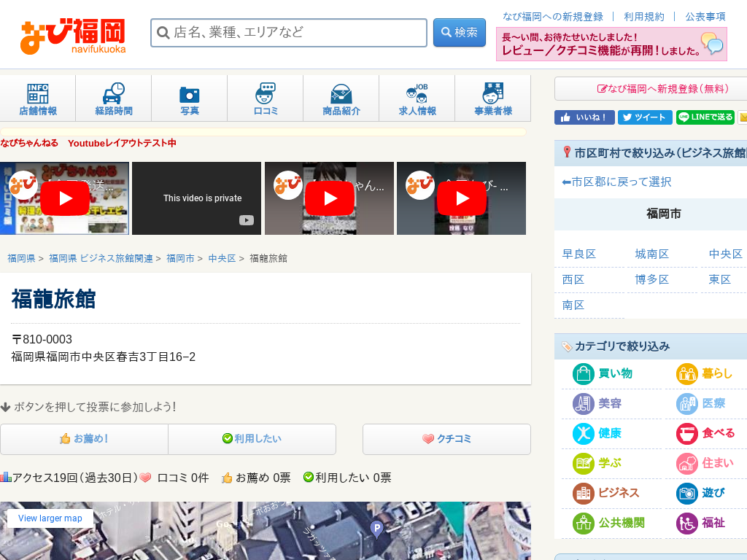Screen dimensions: 747x560
Task: Click the 食べる food category icon
Action: (x=687, y=433)
